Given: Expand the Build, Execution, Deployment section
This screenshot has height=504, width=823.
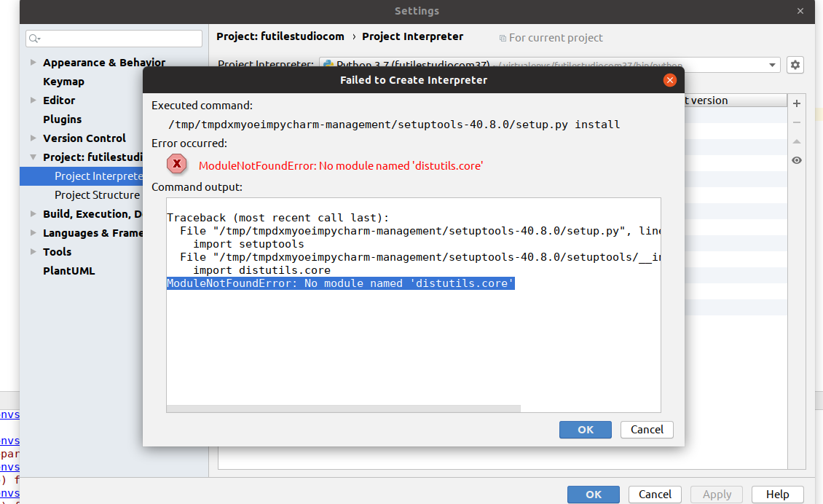Looking at the screenshot, I should point(31,213).
